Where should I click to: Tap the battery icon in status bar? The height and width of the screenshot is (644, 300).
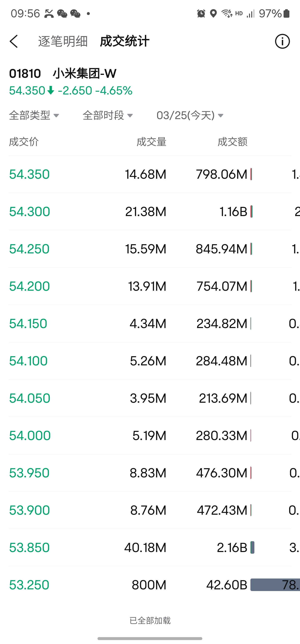(286, 14)
